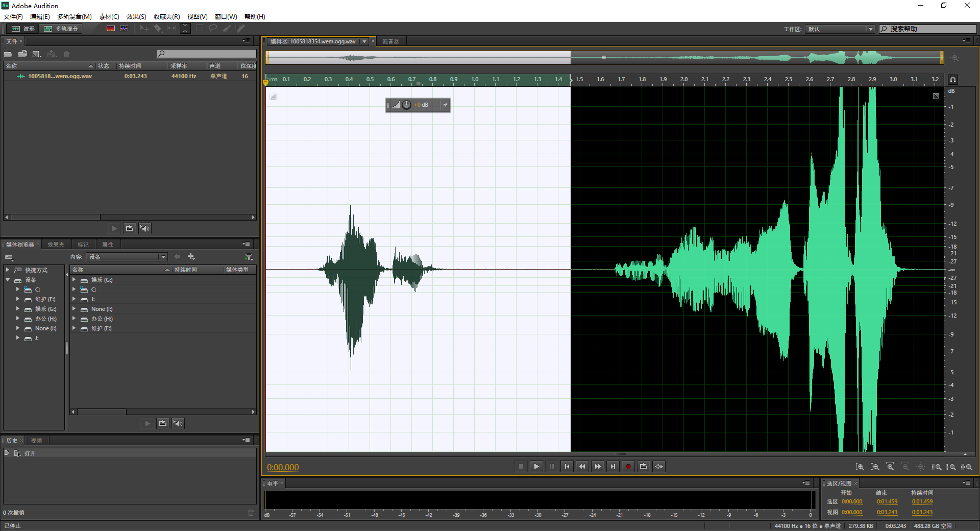This screenshot has height=531, width=980.
Task: Click Fast Forward button
Action: 598,466
